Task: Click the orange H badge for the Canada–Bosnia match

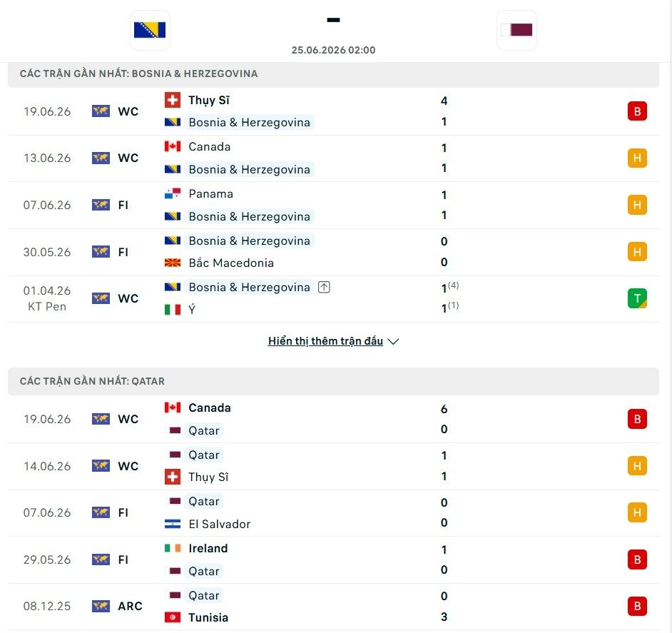Action: tap(637, 158)
